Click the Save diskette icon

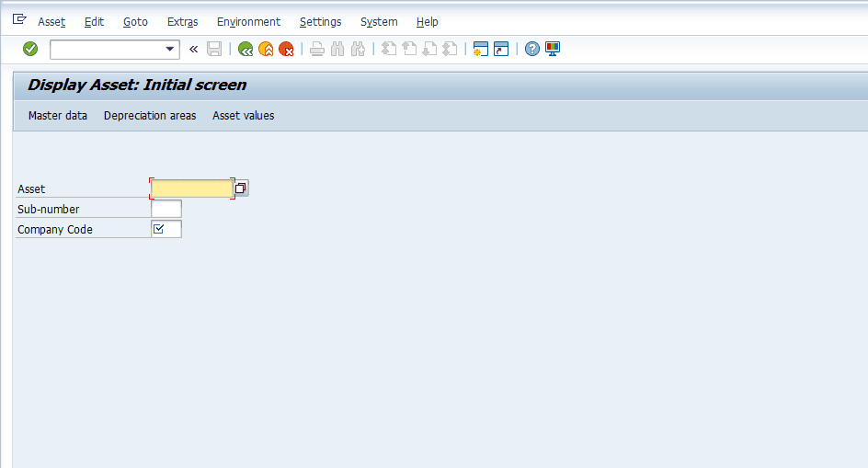pos(214,50)
